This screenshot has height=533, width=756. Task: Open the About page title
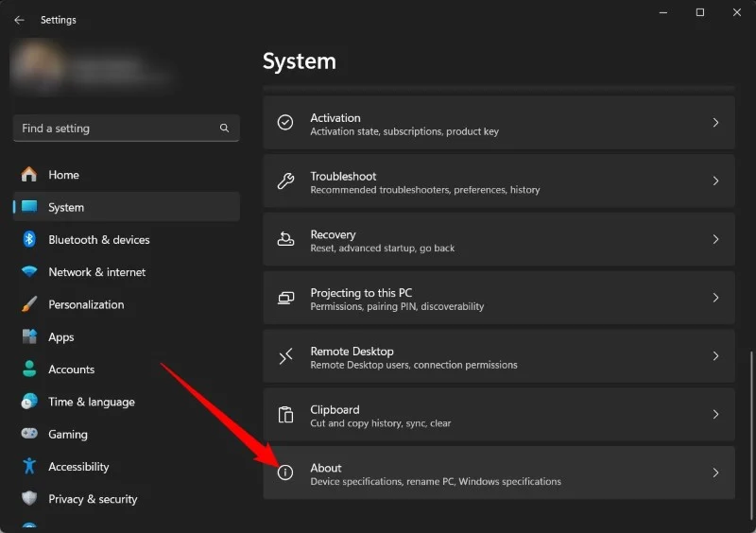(325, 468)
